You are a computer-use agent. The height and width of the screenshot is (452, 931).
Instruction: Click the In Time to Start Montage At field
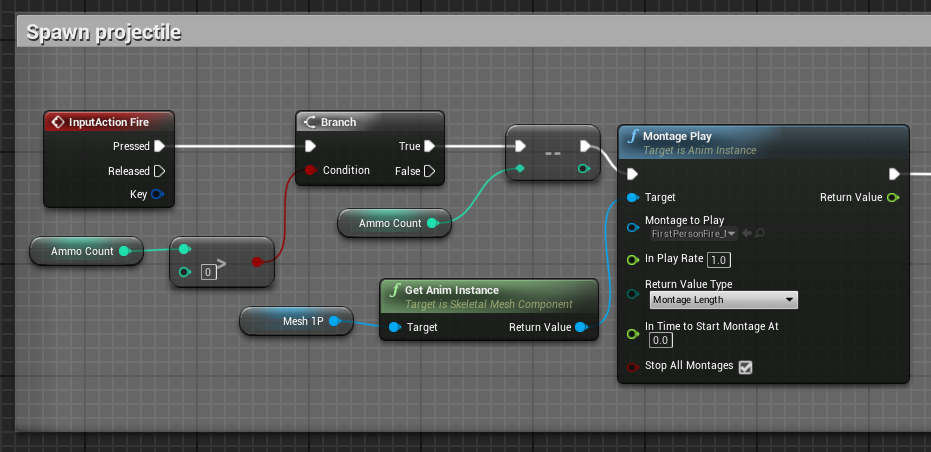click(660, 341)
